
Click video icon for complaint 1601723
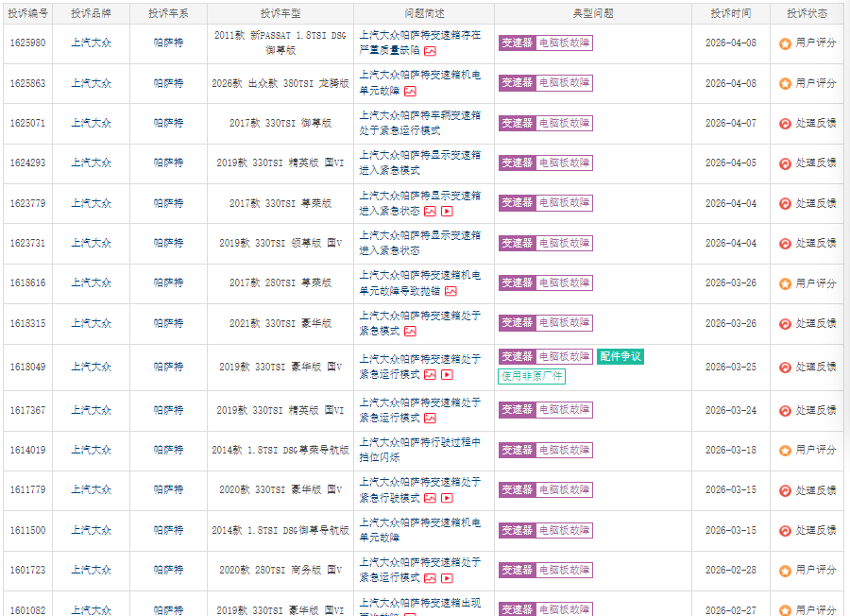pos(447,578)
